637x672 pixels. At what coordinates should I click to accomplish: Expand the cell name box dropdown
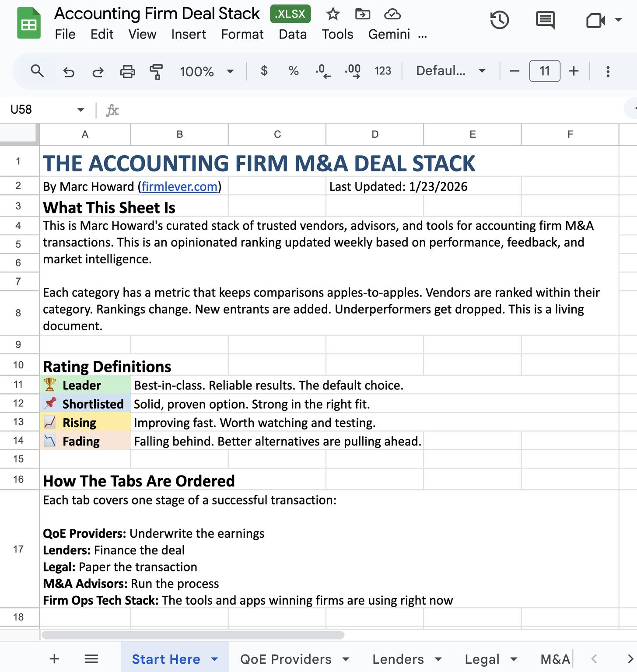[x=80, y=110]
